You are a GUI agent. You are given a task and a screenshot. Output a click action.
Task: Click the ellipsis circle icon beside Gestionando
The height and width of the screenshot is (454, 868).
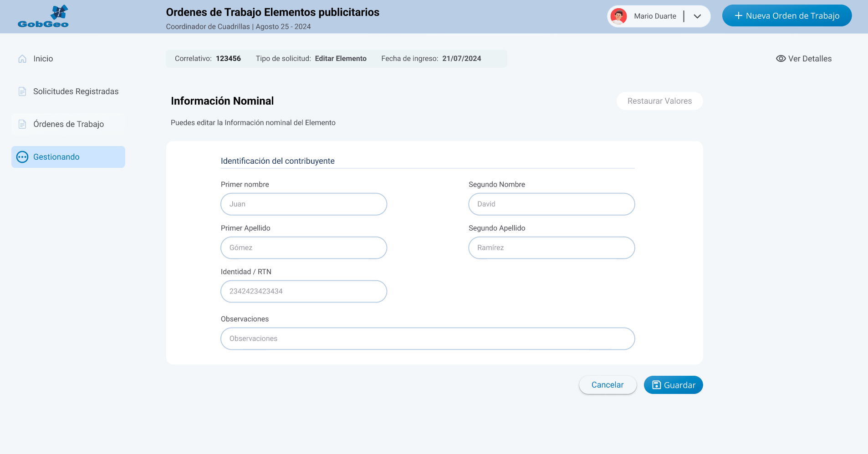pyautogui.click(x=22, y=157)
